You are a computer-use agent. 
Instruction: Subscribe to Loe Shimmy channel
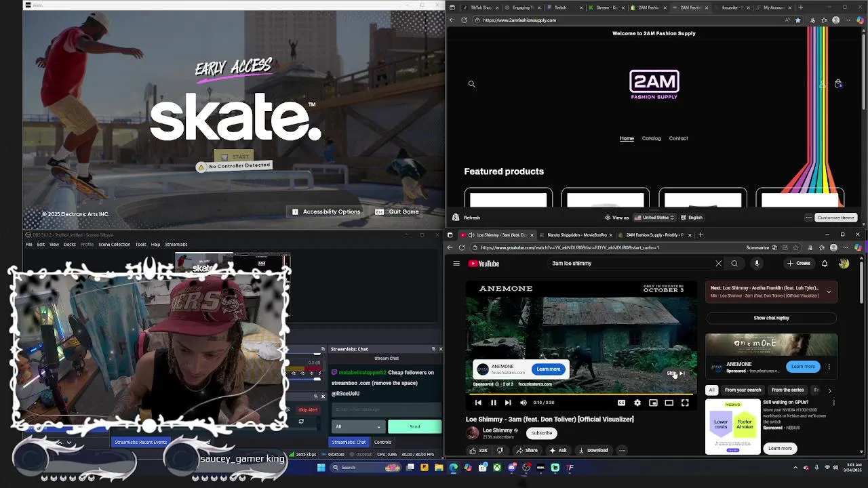click(542, 433)
